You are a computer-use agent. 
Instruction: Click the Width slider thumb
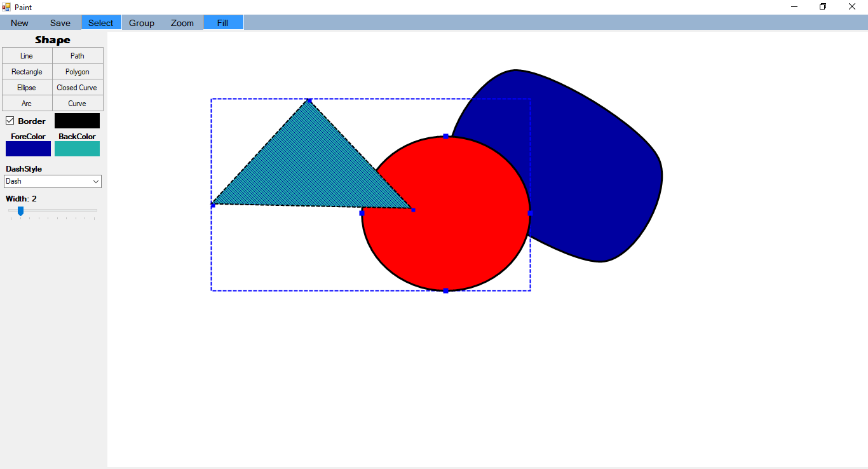(20, 211)
